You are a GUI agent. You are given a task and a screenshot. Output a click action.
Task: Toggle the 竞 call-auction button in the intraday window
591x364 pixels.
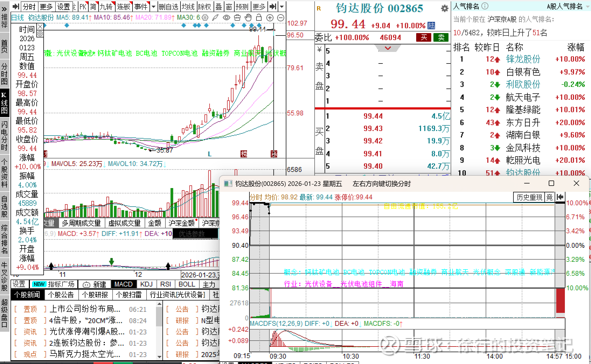pos(550,197)
